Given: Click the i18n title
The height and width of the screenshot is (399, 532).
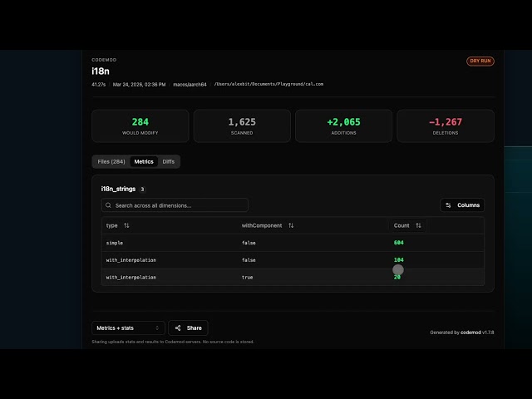Looking at the screenshot, I should coord(101,71).
